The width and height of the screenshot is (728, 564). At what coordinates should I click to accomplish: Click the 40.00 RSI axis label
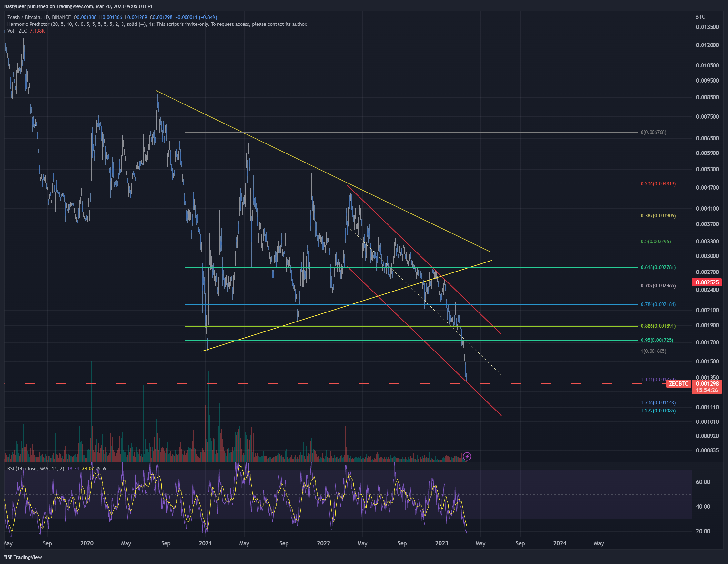coord(703,507)
